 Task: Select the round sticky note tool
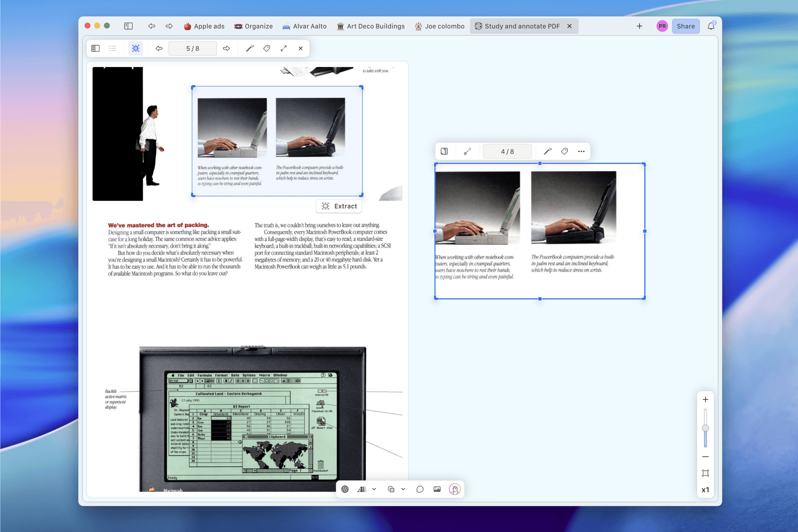pyautogui.click(x=420, y=489)
